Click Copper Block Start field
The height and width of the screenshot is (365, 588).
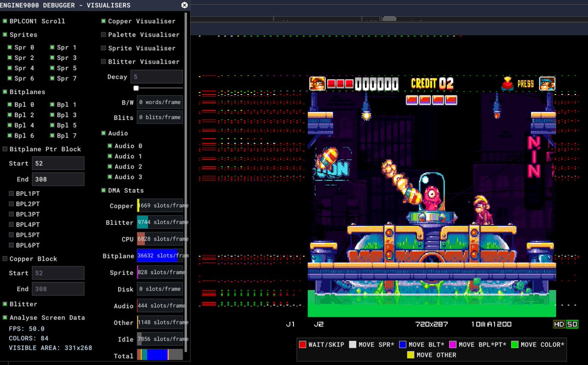(58, 273)
